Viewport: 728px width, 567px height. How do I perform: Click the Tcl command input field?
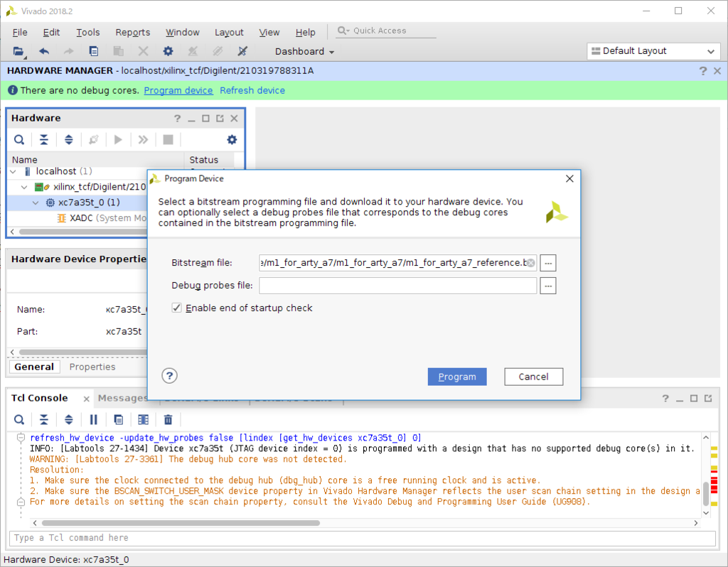point(362,538)
